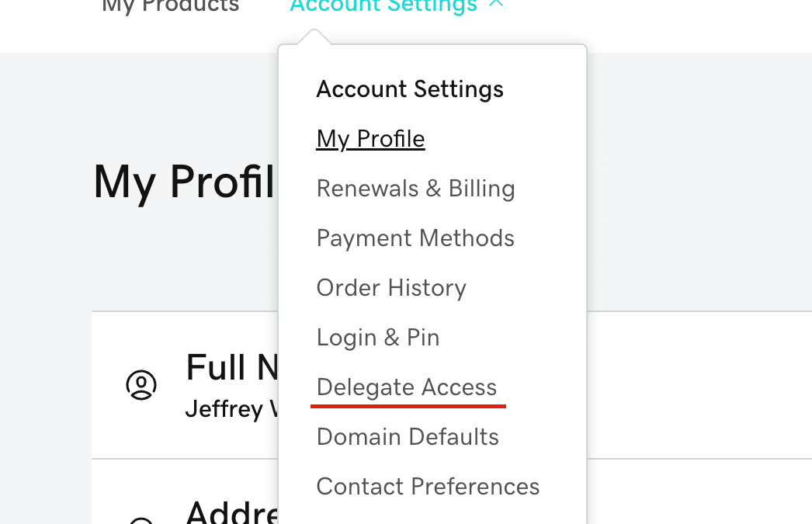Click the underlined Delegate Access entry
Image resolution: width=812 pixels, height=524 pixels.
[x=407, y=387]
